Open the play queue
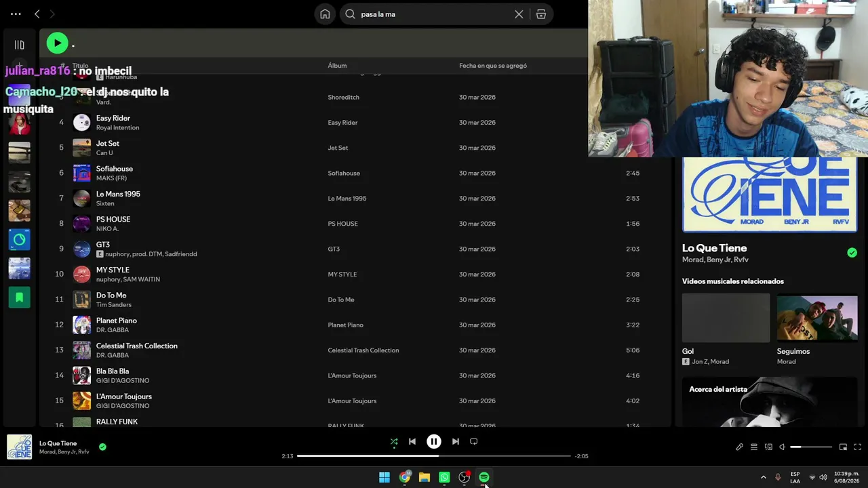868x488 pixels. click(x=753, y=447)
